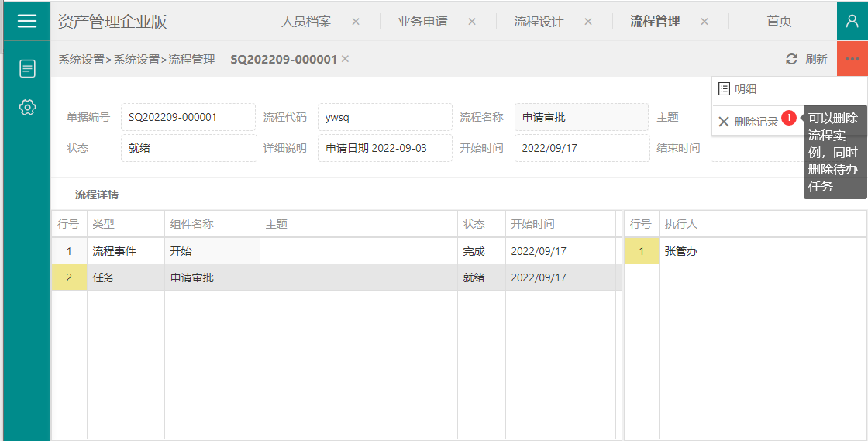Screen dimensions: 868x441
Task: Click the 流程管理 breadcrumb link
Action: pyautogui.click(x=191, y=59)
